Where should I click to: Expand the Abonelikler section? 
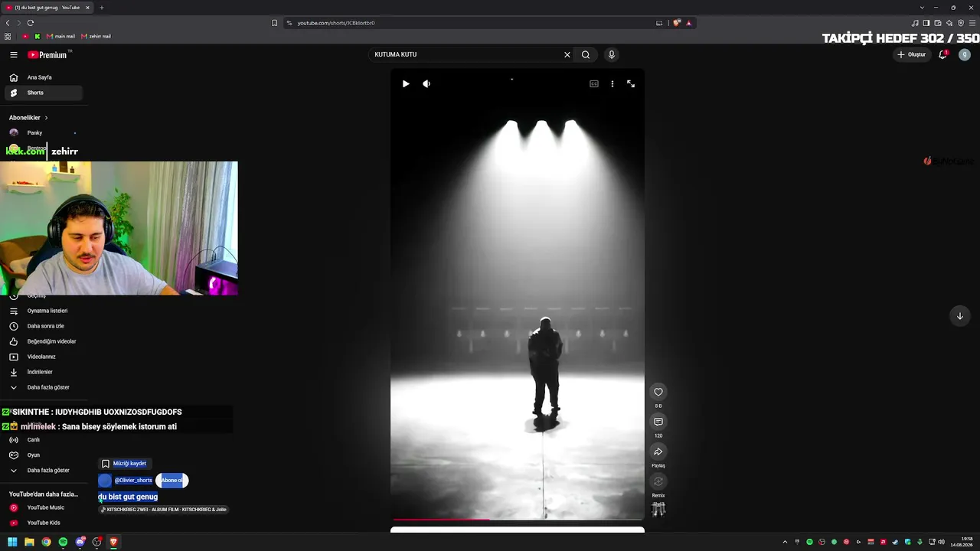pos(29,118)
